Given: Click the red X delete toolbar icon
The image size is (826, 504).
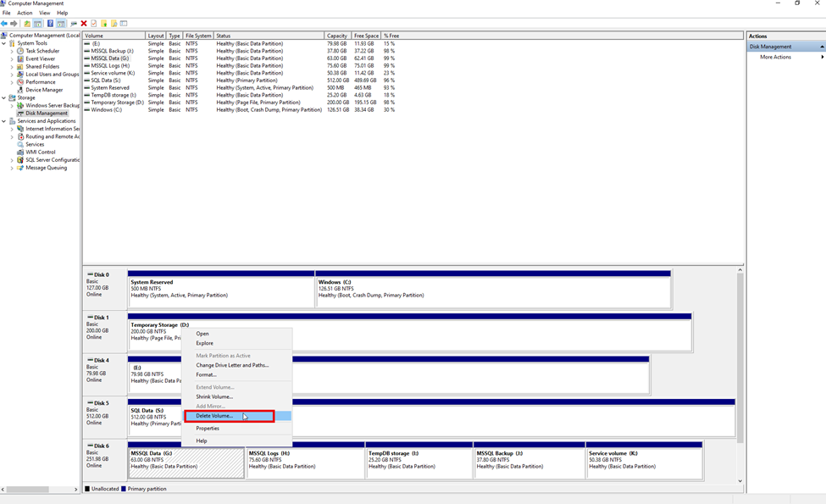Looking at the screenshot, I should pos(84,24).
